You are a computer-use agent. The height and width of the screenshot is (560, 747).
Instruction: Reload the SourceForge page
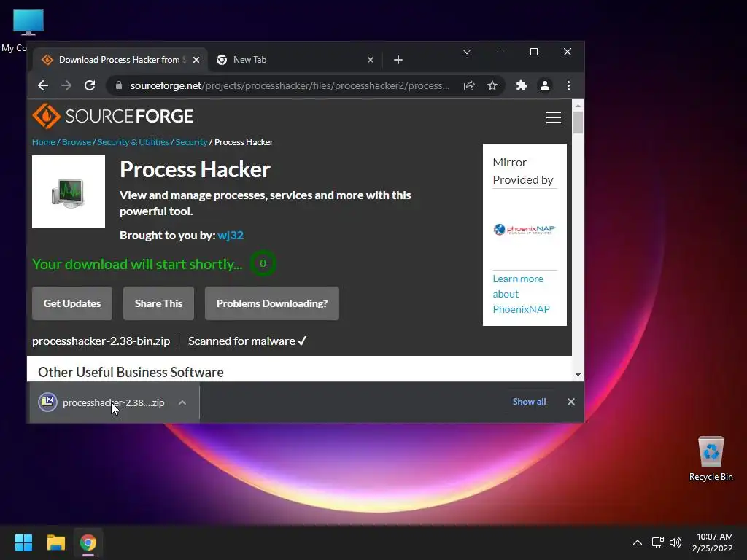90,86
